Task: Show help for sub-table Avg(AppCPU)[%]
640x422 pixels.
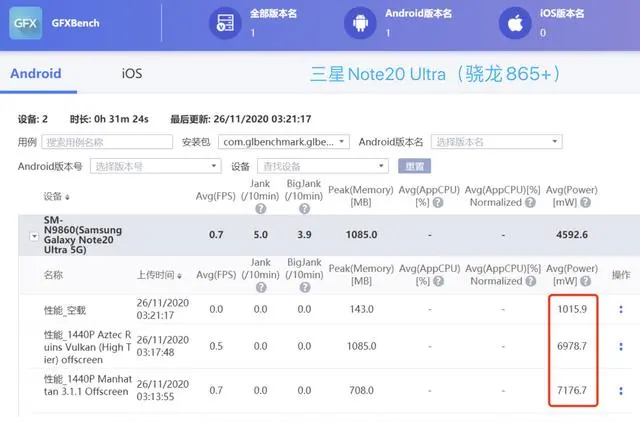Action: coord(439,281)
